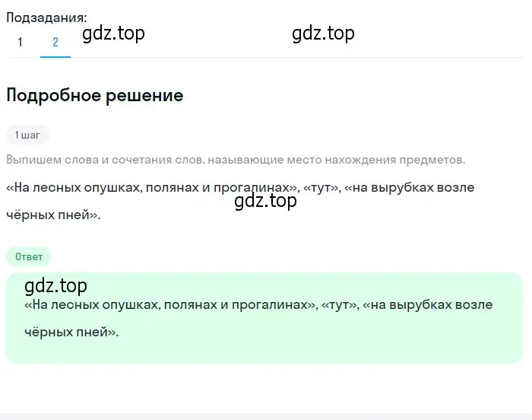The height and width of the screenshot is (420, 532).
Task: Click the «Подробное решение» heading
Action: [95, 95]
